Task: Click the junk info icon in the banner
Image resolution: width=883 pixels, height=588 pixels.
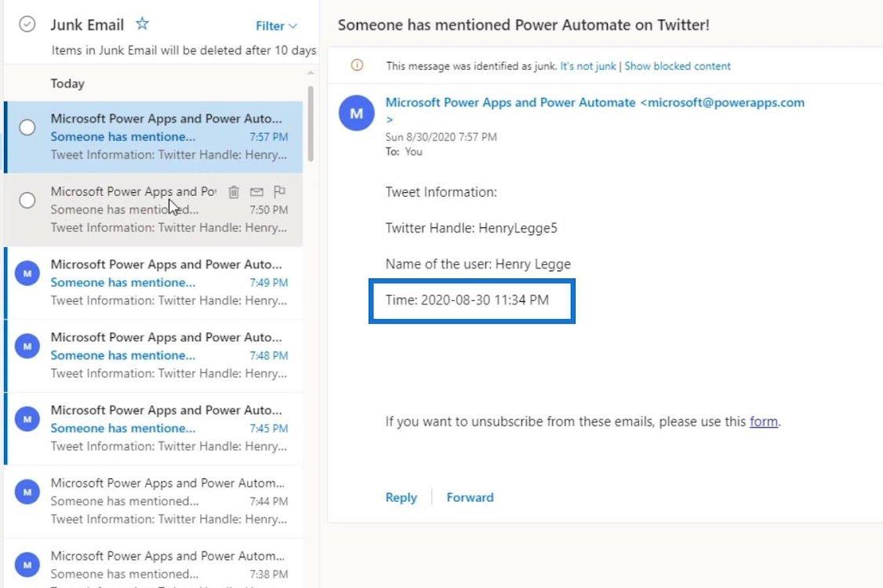Action: [357, 65]
